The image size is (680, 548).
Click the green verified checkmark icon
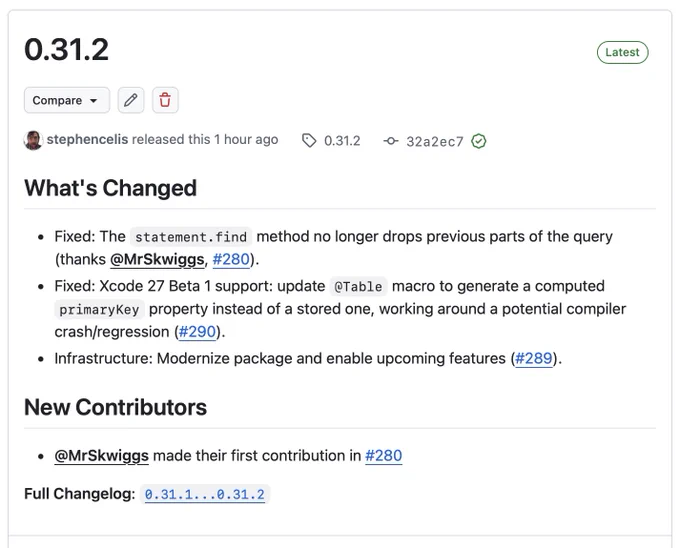479,141
